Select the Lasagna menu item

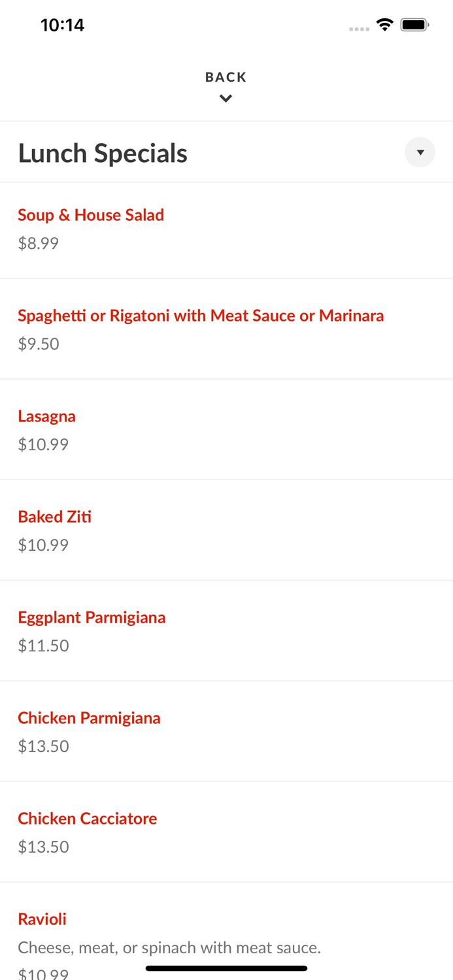tap(46, 416)
